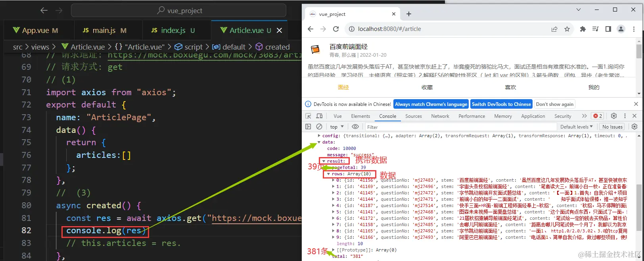Select the 'script' breadcrumb segment

point(189,47)
